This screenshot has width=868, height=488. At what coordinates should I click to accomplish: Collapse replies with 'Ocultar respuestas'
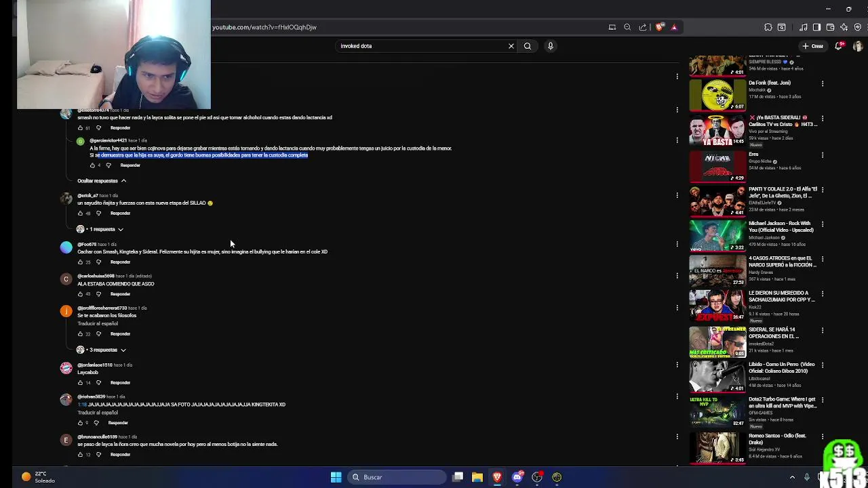(102, 181)
